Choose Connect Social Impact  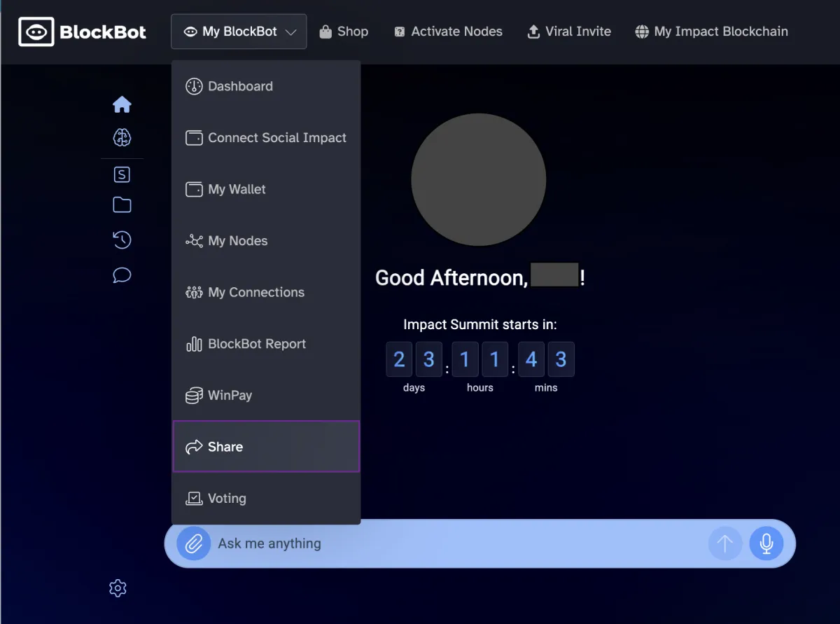[x=266, y=138]
